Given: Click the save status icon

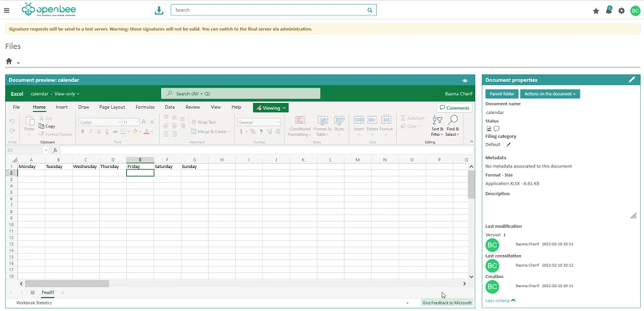Looking at the screenshot, I should 489,129.
